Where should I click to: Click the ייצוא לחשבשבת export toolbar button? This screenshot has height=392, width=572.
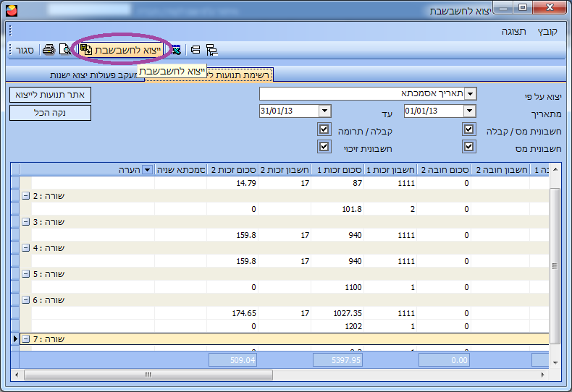(x=119, y=50)
